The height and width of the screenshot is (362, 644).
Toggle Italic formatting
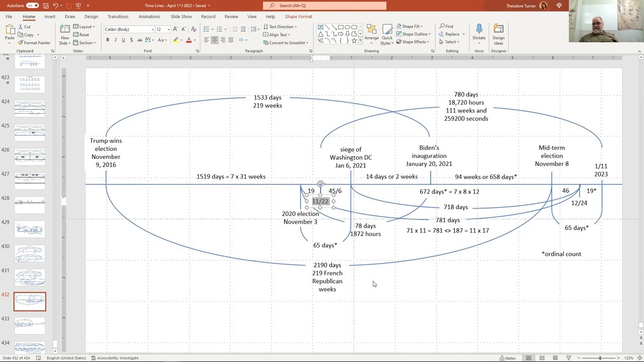click(x=115, y=40)
